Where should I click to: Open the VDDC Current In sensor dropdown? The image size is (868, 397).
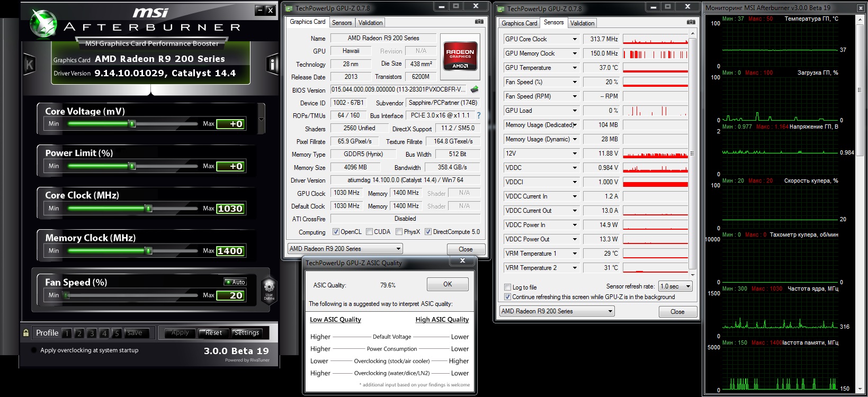pyautogui.click(x=575, y=196)
